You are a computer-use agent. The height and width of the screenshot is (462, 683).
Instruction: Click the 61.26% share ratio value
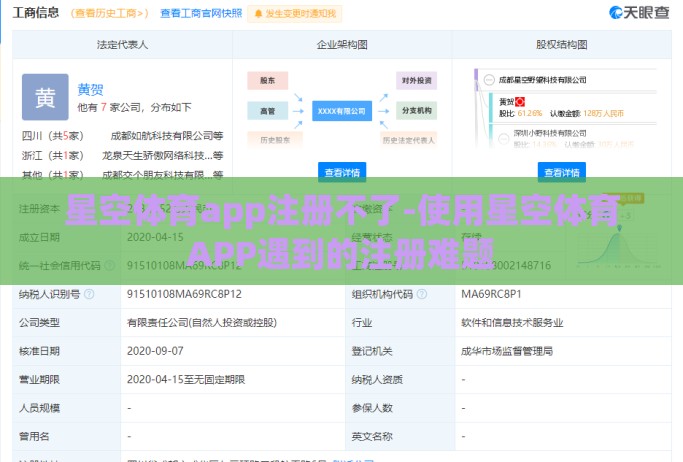pyautogui.click(x=530, y=114)
